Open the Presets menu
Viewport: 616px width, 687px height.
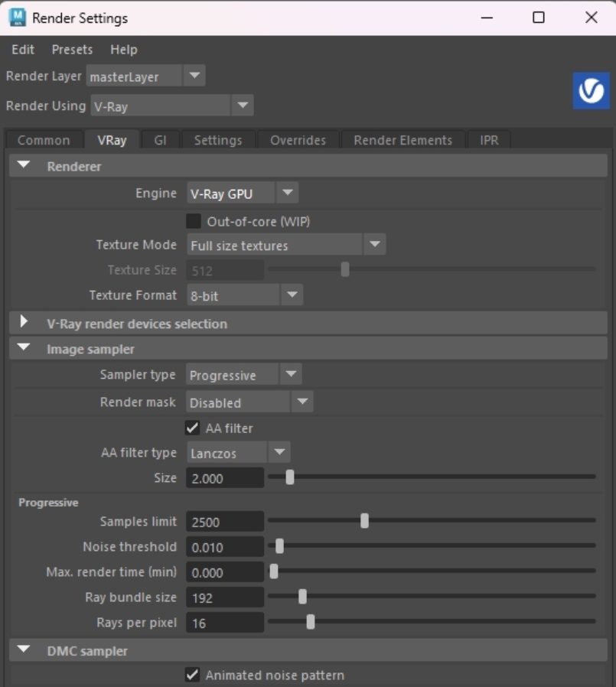pyautogui.click(x=71, y=49)
